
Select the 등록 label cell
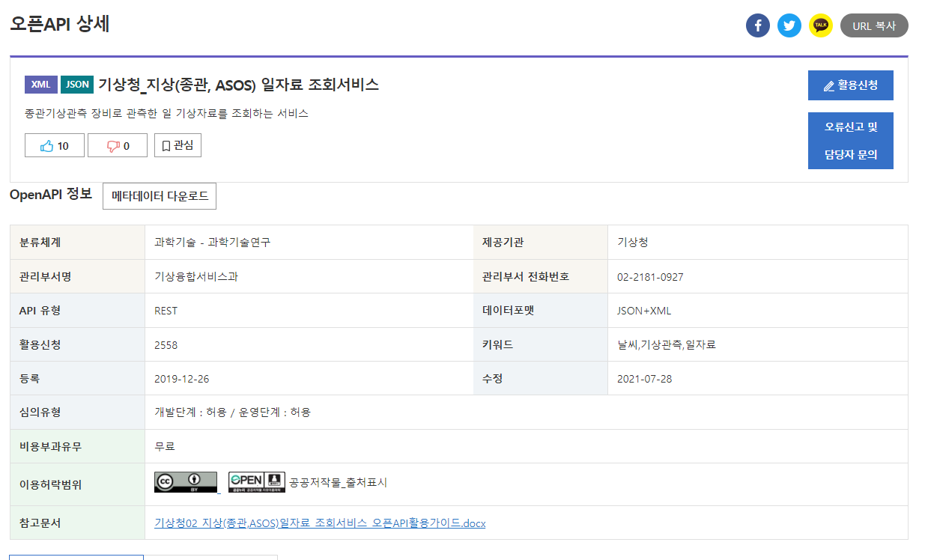tap(77, 379)
